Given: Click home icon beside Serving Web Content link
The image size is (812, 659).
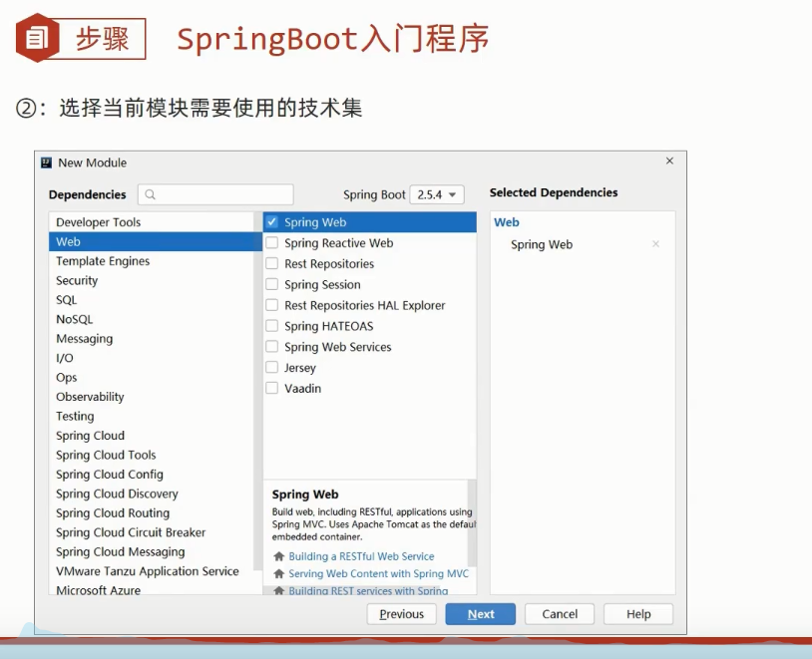Looking at the screenshot, I should (x=278, y=573).
